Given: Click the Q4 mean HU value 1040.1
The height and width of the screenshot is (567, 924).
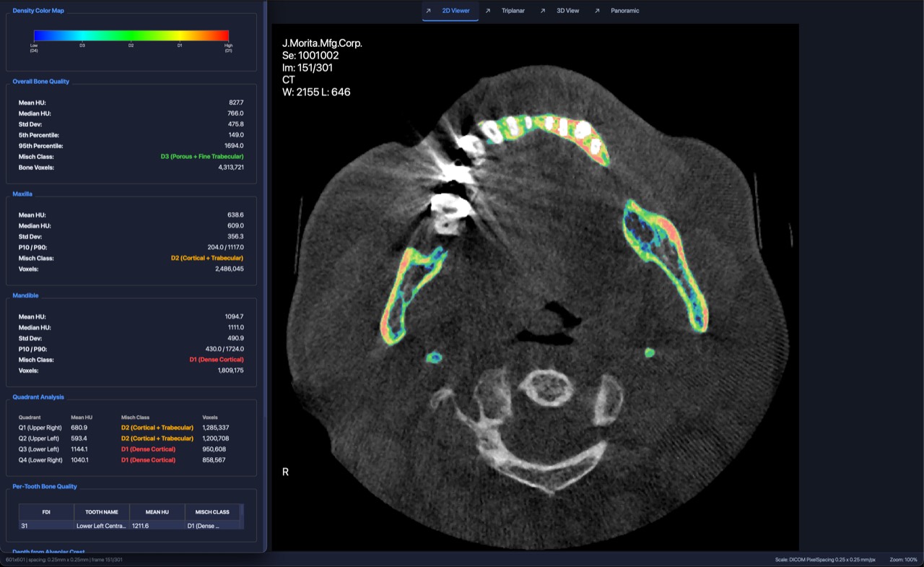Looking at the screenshot, I should (x=80, y=460).
